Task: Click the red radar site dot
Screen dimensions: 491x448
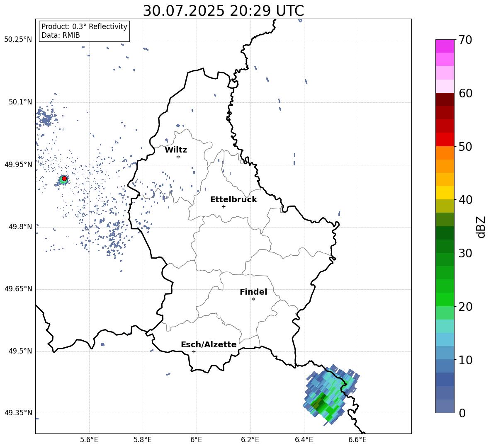Action: coord(64,179)
